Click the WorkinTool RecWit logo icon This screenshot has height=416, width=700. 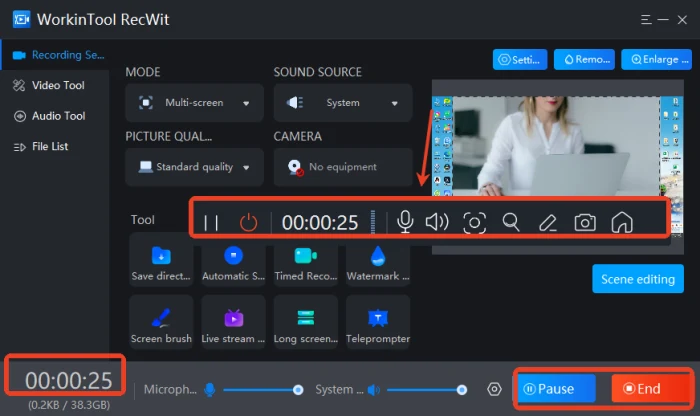click(x=21, y=19)
